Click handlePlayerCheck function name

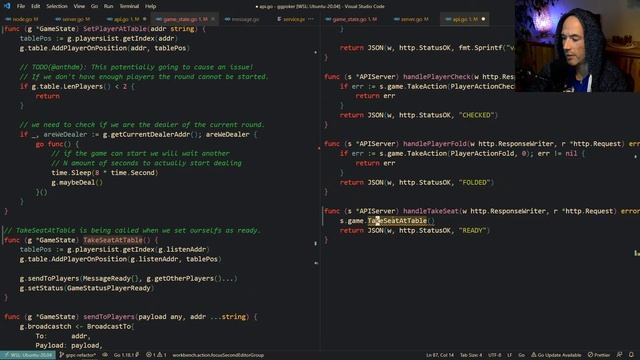pos(437,77)
